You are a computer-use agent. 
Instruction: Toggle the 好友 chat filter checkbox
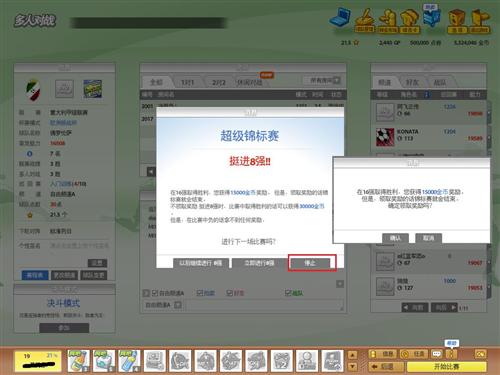230,293
